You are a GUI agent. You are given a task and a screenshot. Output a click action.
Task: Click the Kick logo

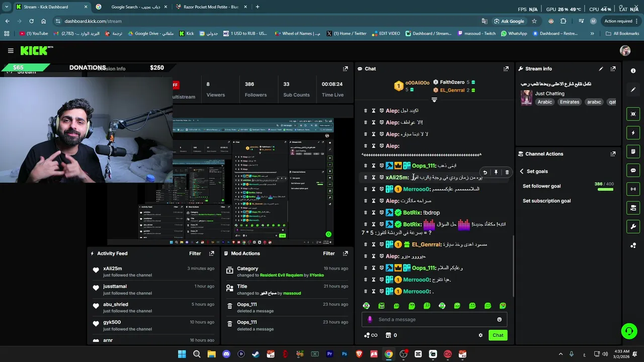coord(36,50)
